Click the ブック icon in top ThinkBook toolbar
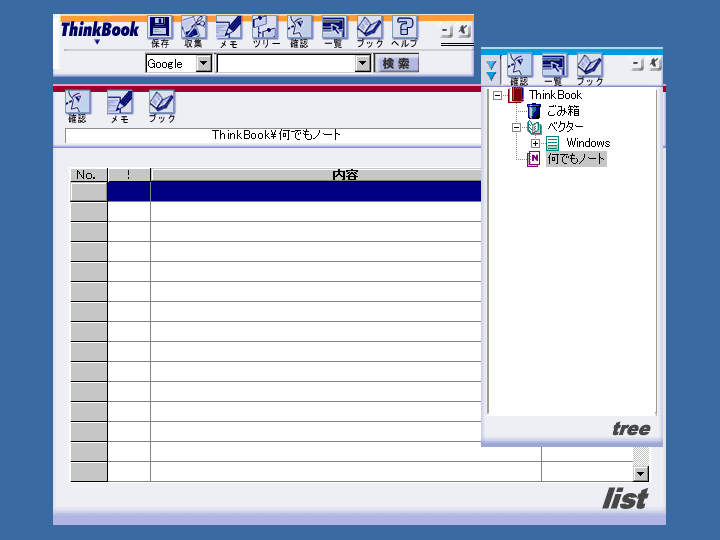 click(369, 32)
